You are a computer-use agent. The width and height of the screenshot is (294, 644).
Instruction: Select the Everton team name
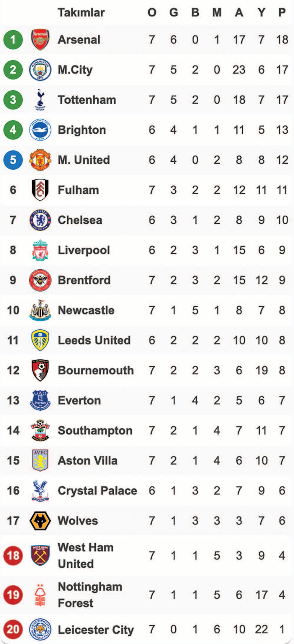click(x=79, y=401)
